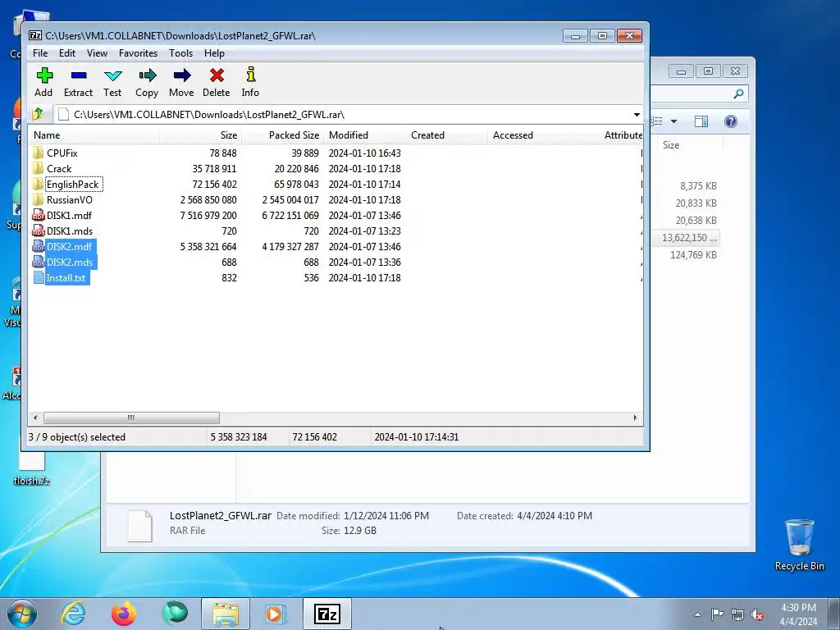Sort by Accessed column header

click(528, 135)
